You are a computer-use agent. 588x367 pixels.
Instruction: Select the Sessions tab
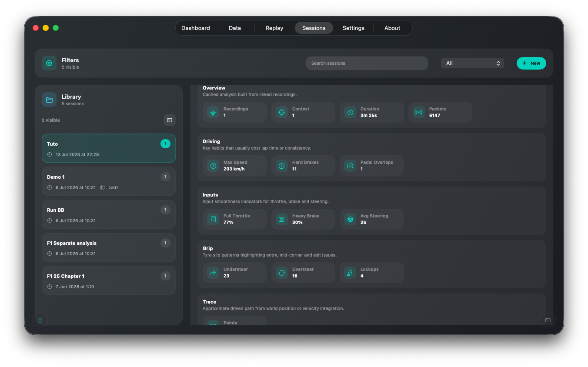tap(314, 28)
